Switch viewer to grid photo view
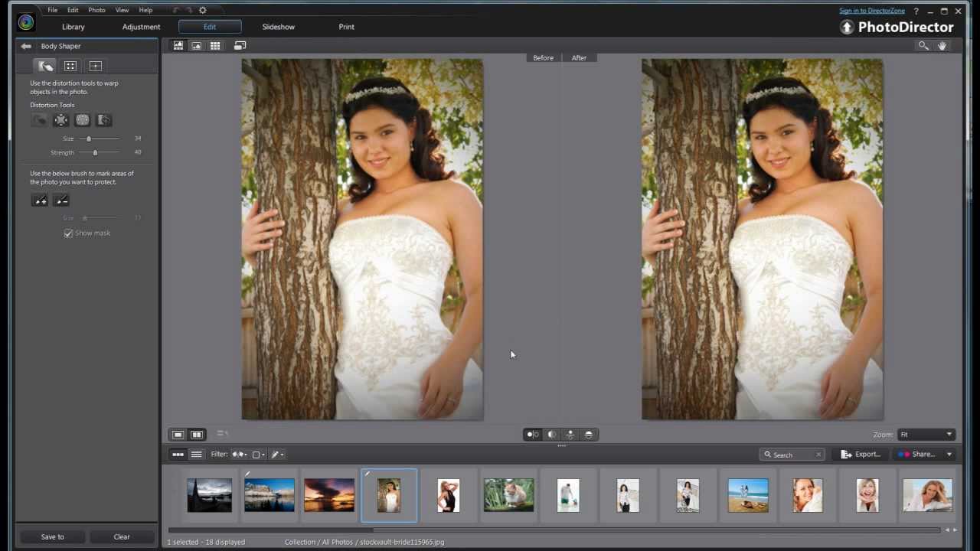 (215, 45)
